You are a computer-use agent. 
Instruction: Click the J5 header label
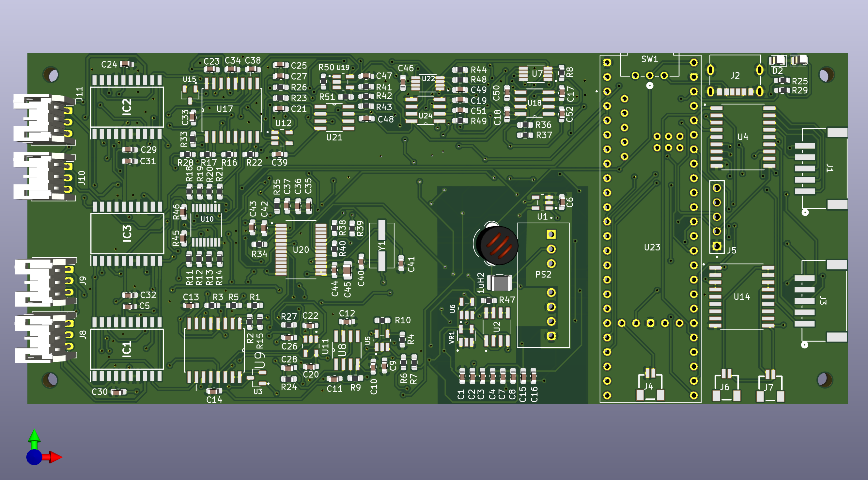(731, 250)
